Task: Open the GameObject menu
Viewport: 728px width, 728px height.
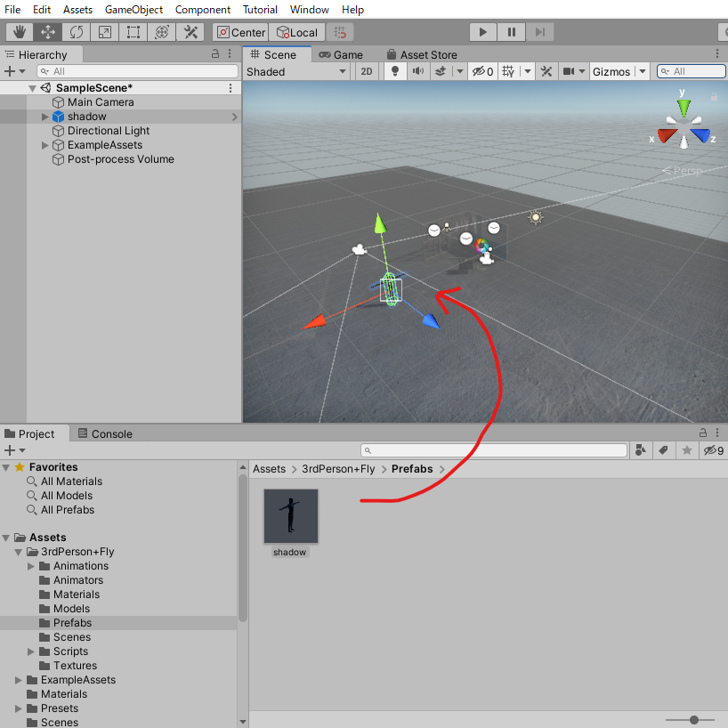Action: 133,10
